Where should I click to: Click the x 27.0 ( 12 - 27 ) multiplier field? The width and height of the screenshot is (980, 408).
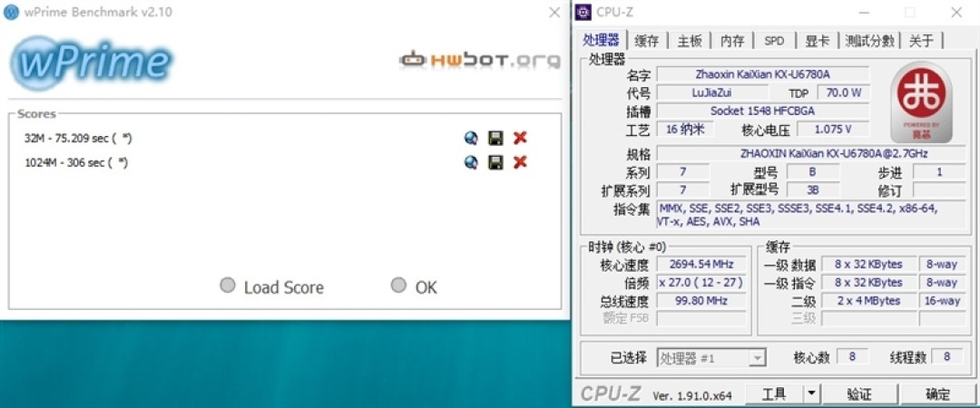[x=701, y=282]
